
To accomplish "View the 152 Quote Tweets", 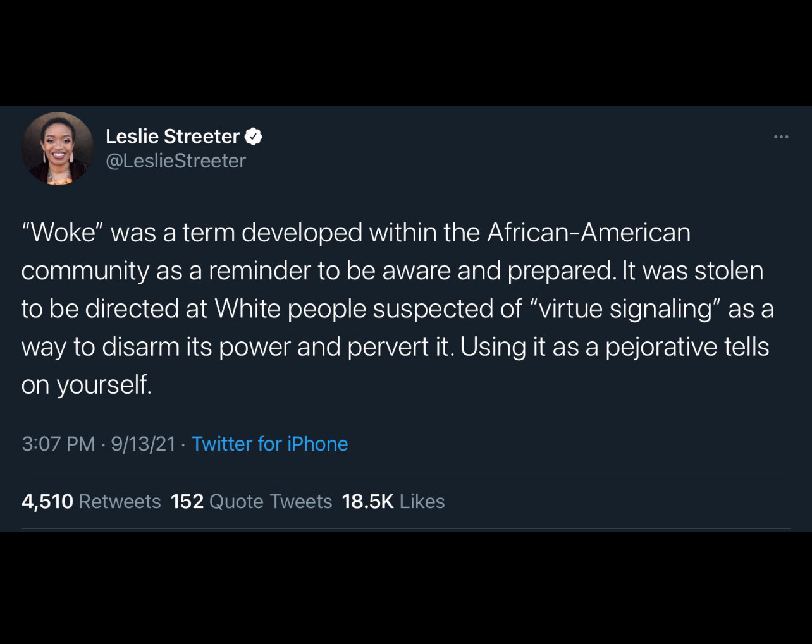I will point(251,501).
